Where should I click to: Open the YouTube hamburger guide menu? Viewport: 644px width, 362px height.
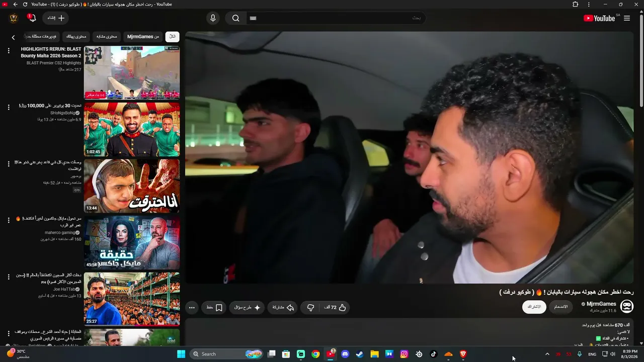tap(627, 18)
